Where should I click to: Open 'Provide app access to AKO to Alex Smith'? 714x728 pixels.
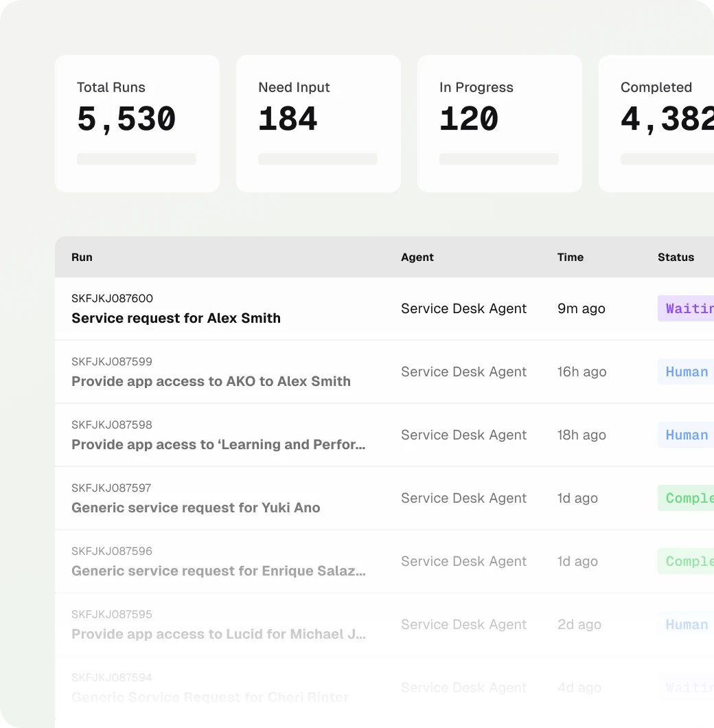click(x=211, y=381)
